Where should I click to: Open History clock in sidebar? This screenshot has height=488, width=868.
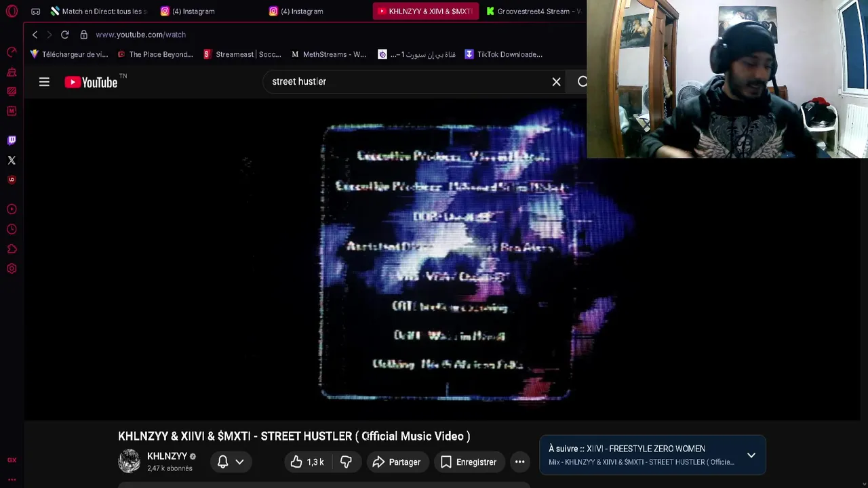[12, 229]
